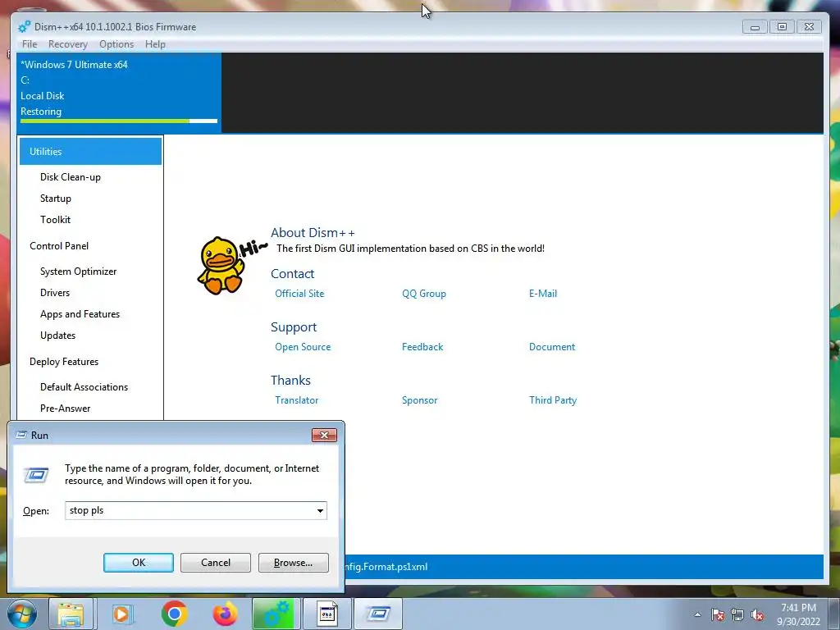Open Default Associations in sidebar

(x=84, y=387)
